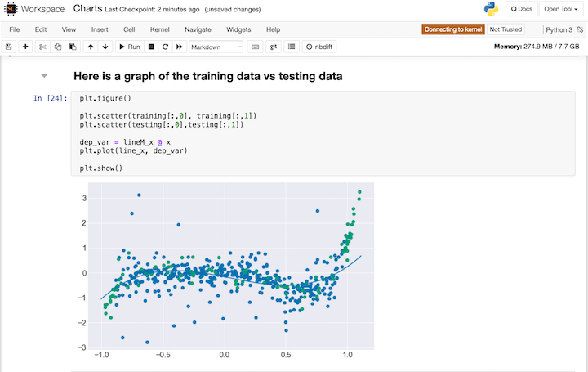Image resolution: width=588 pixels, height=372 pixels.
Task: Copy selected cells icon
Action: (58, 47)
